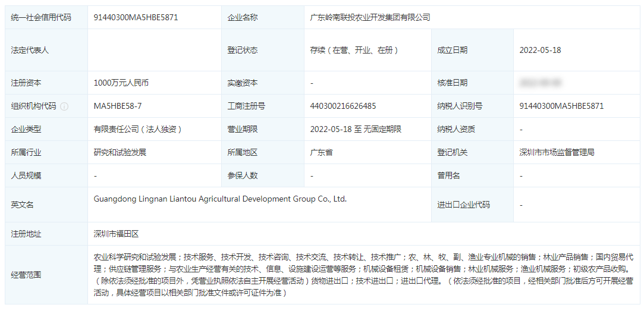
Task: Select credit code 91440300MA5HBE5871 under 统一社会信用代码
Action: pyautogui.click(x=136, y=17)
